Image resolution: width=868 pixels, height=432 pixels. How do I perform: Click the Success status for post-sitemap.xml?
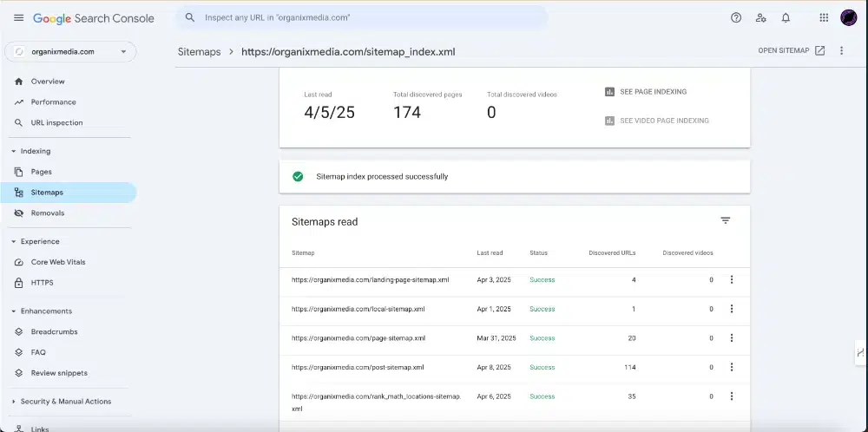coord(542,367)
